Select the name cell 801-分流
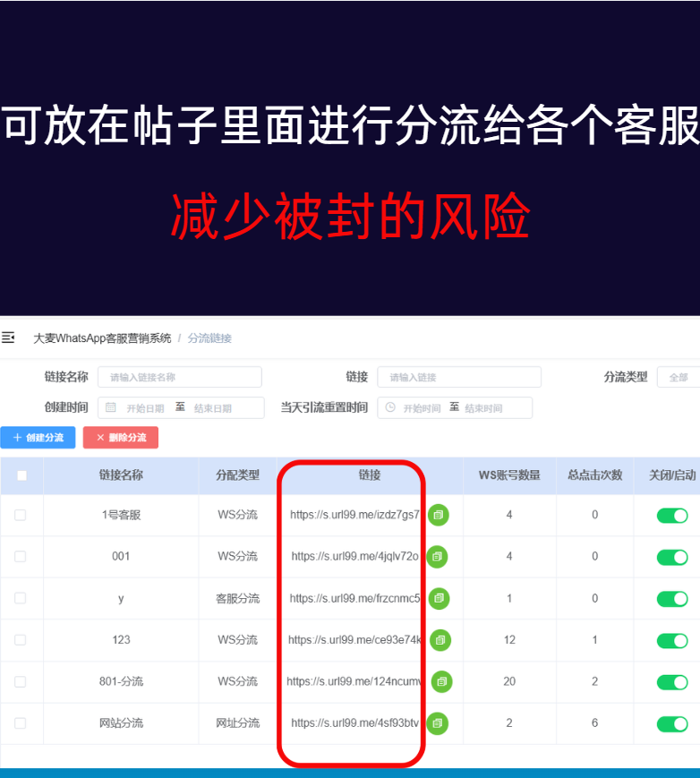 tap(121, 681)
